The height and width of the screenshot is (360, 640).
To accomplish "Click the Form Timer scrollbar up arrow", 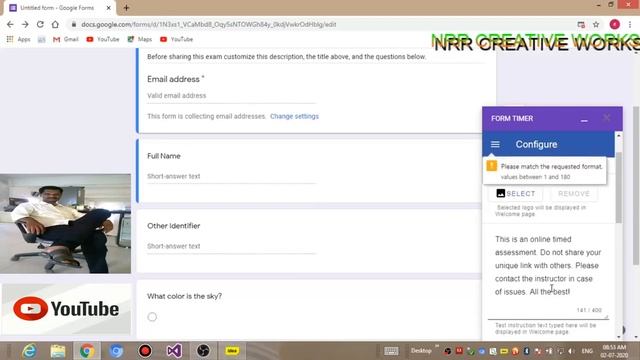I will click(x=619, y=136).
